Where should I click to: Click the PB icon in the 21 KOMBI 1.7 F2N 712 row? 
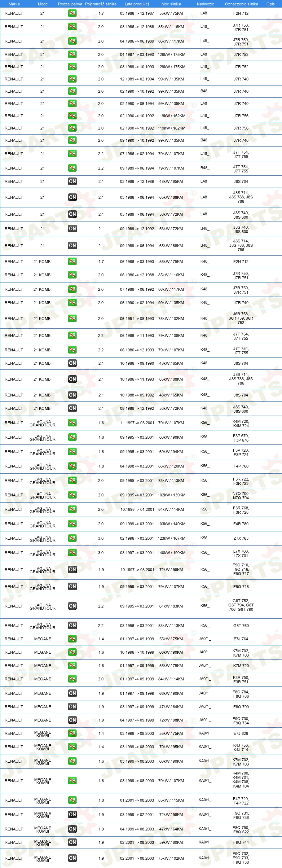coord(72,262)
